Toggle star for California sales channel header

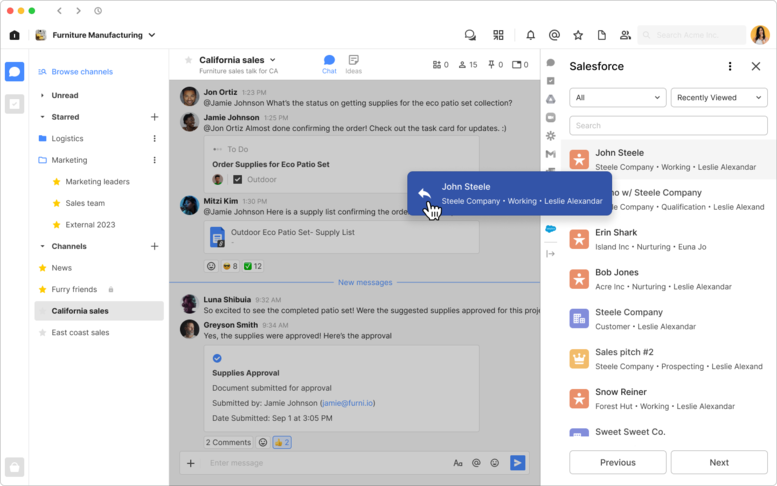(188, 60)
